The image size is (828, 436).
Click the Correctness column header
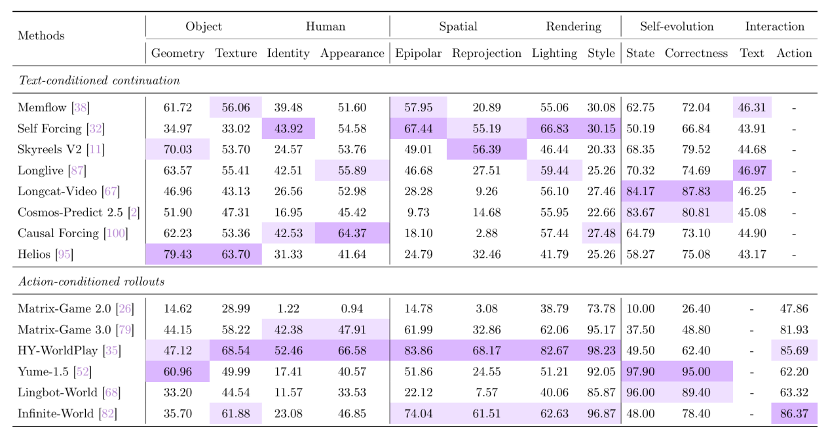tap(696, 53)
